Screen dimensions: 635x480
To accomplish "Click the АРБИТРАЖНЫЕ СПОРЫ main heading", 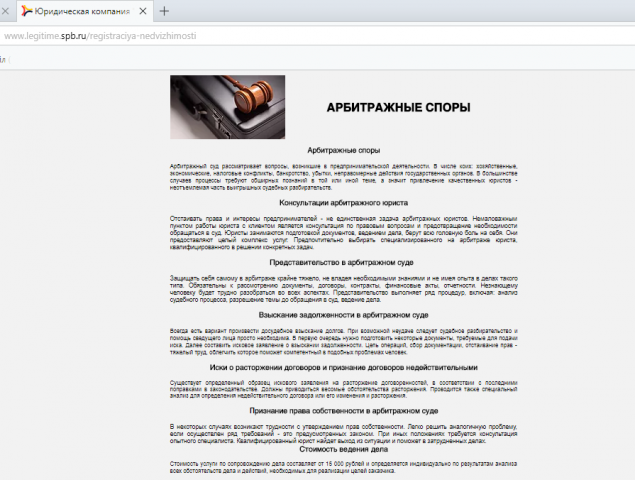I will pyautogui.click(x=398, y=107).
